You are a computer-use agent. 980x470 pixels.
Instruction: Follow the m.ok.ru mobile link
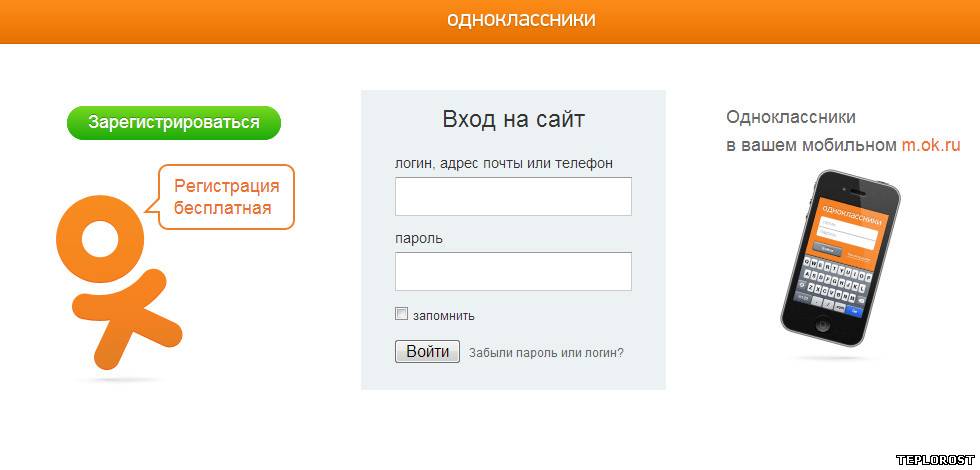(x=930, y=145)
